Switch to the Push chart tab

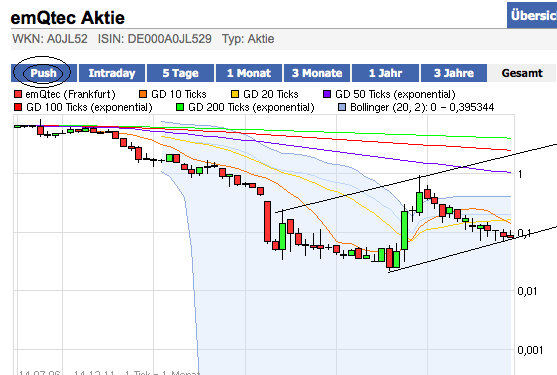tap(44, 73)
